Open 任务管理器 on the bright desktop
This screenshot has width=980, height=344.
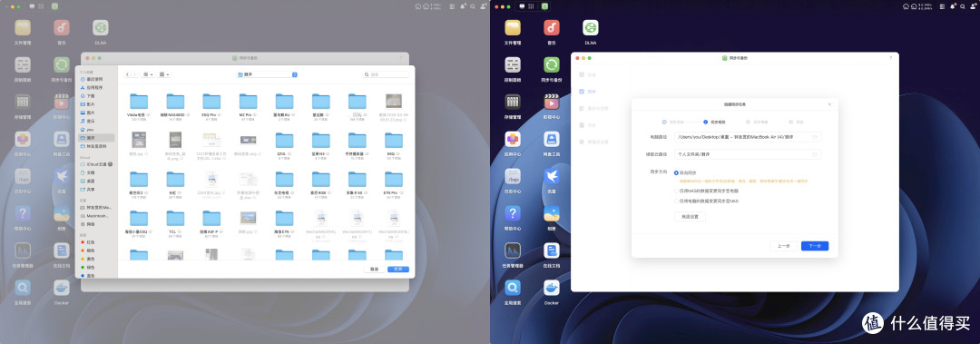pos(513,251)
